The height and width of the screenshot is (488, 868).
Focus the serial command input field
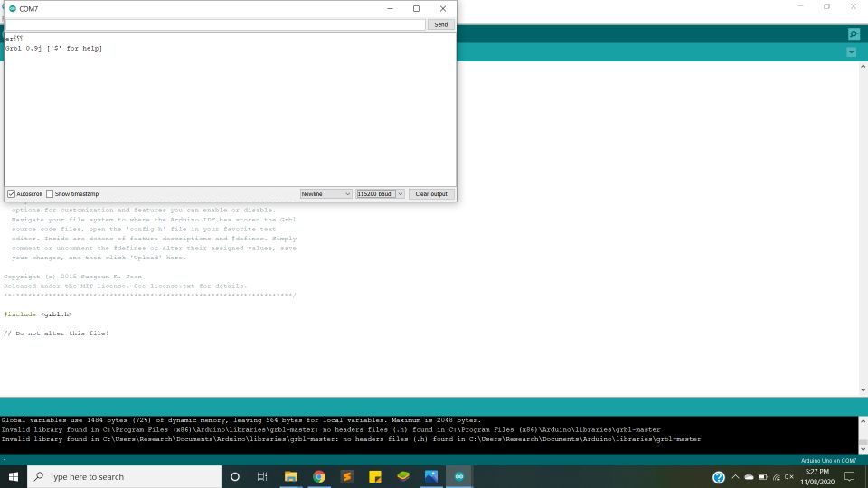coord(215,24)
